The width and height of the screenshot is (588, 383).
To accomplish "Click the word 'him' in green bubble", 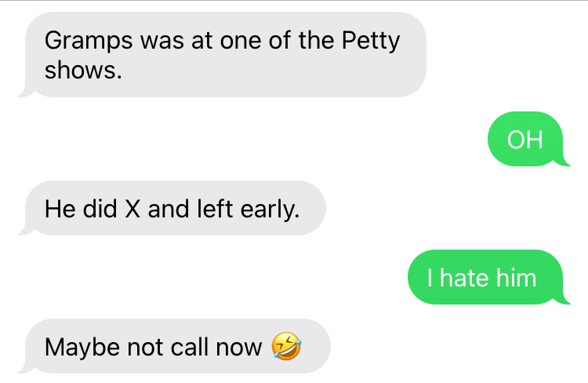I will [517, 278].
